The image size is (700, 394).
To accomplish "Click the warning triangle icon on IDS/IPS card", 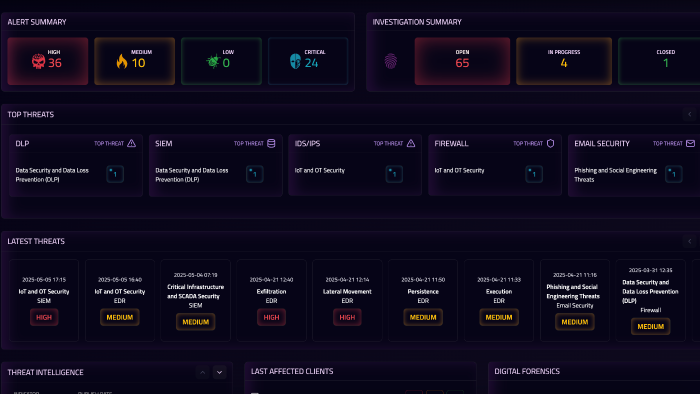I will pos(411,143).
